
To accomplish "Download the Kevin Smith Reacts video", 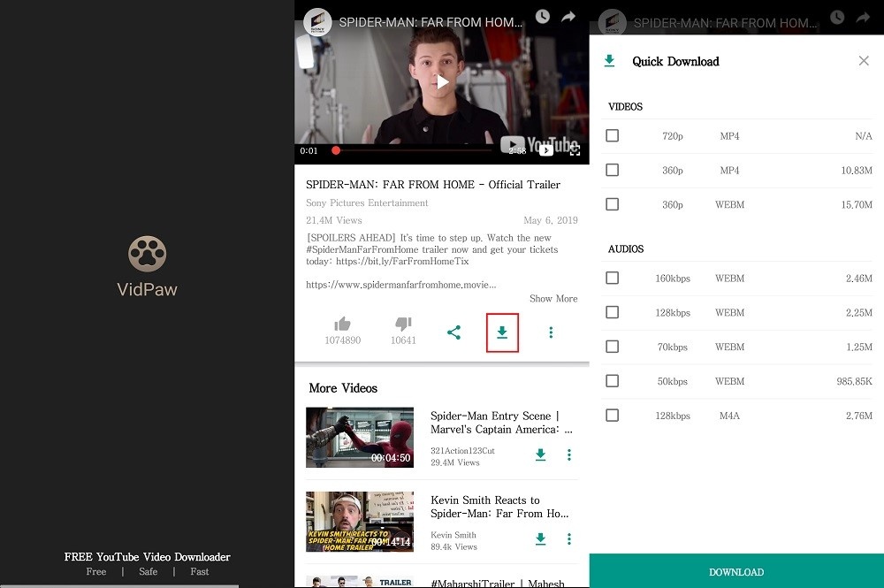I will (x=540, y=539).
